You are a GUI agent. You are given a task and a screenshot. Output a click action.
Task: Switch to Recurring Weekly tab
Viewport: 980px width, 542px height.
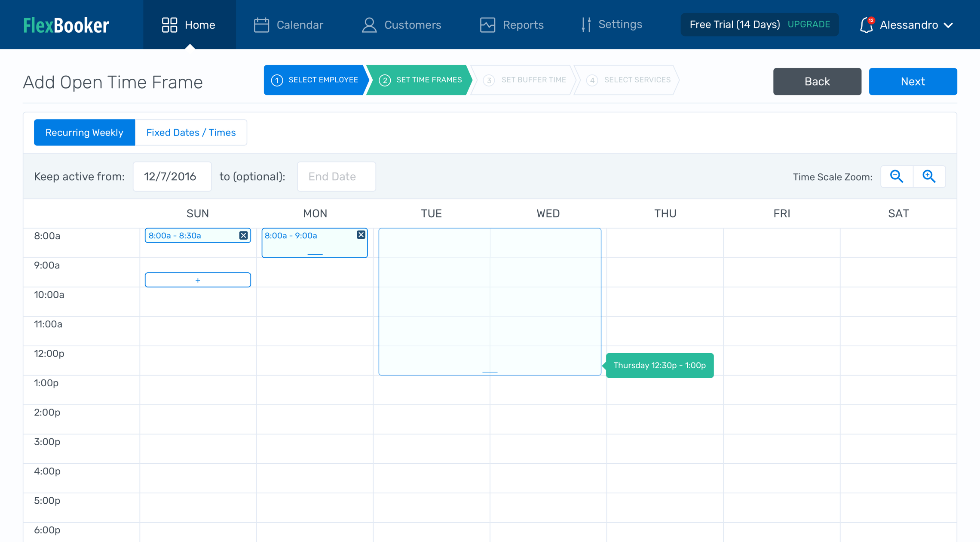84,132
